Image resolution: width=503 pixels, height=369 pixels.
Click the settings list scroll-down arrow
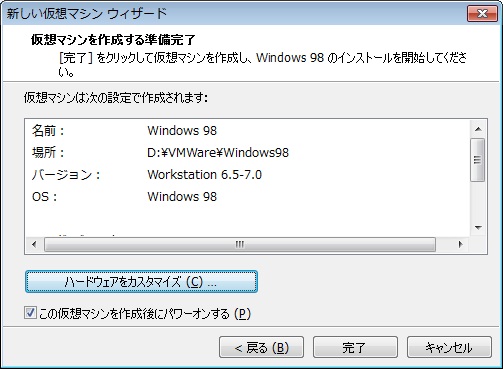tap(478, 228)
